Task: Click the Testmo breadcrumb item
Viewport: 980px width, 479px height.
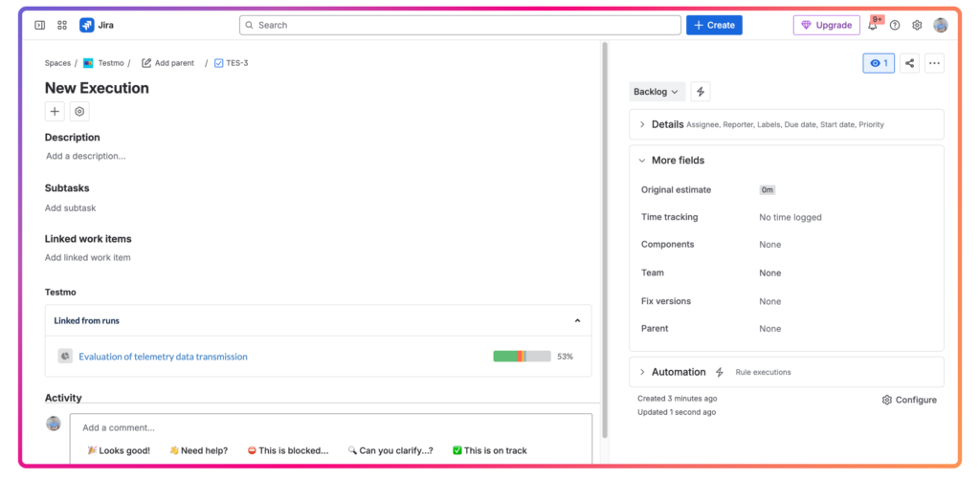Action: coord(110,63)
